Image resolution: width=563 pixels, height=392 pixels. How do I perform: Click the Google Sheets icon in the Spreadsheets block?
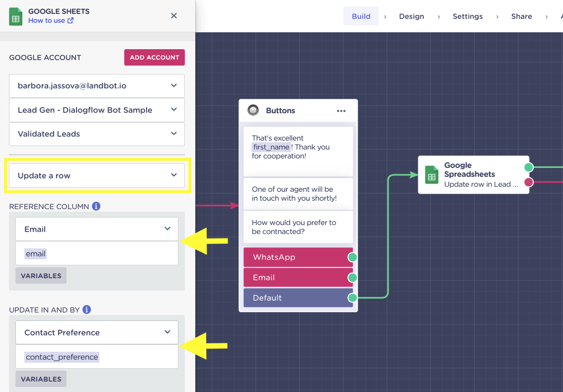(x=432, y=175)
